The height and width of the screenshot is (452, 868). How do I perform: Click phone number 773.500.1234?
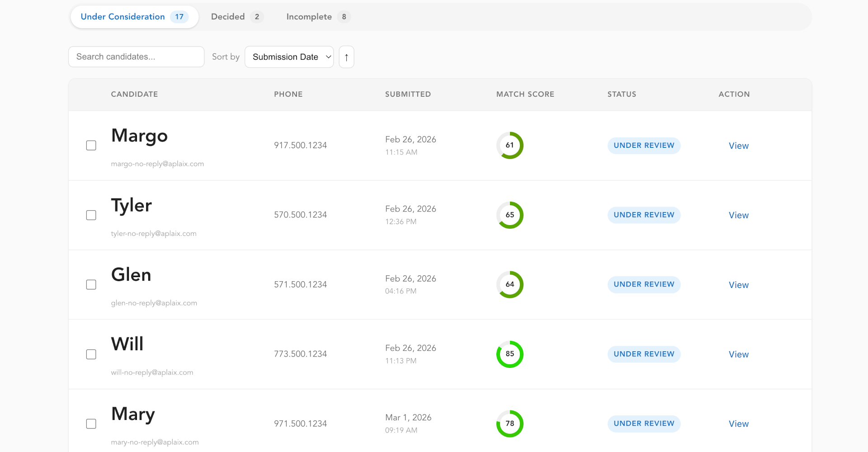[300, 354]
